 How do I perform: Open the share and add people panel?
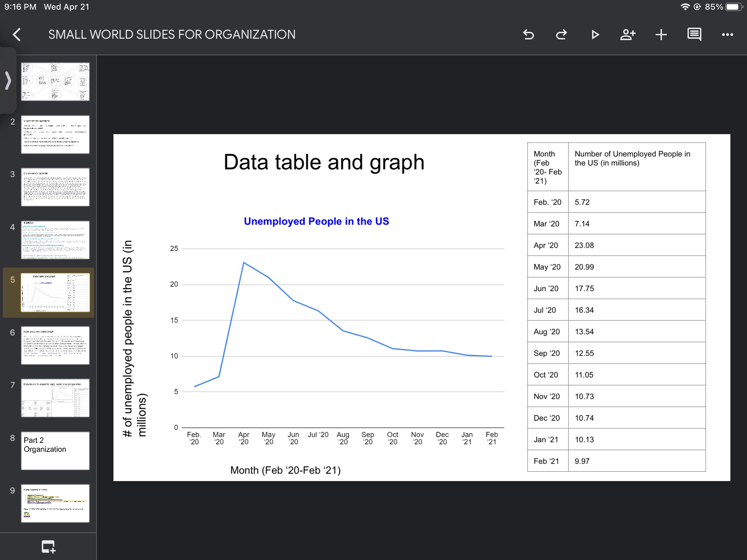(628, 35)
